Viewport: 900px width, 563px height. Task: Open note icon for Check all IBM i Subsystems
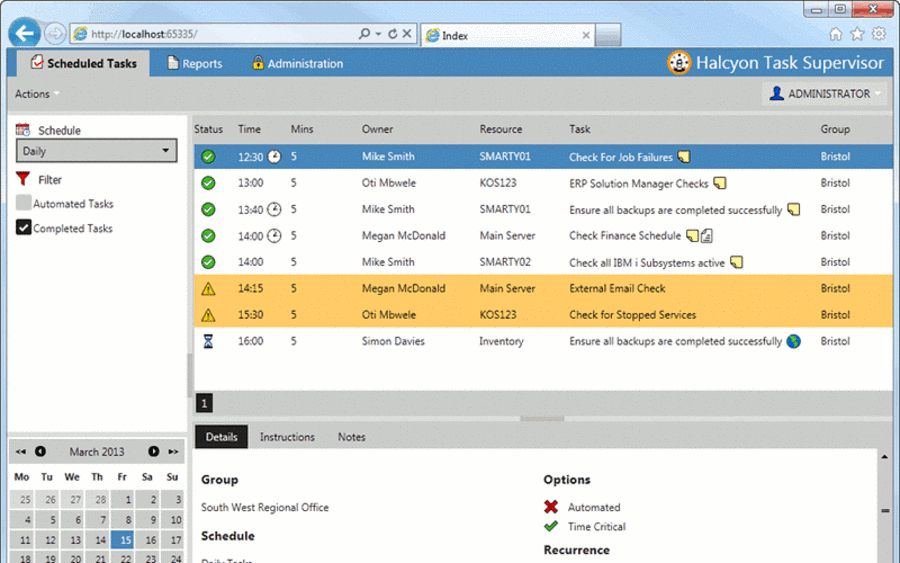(736, 262)
